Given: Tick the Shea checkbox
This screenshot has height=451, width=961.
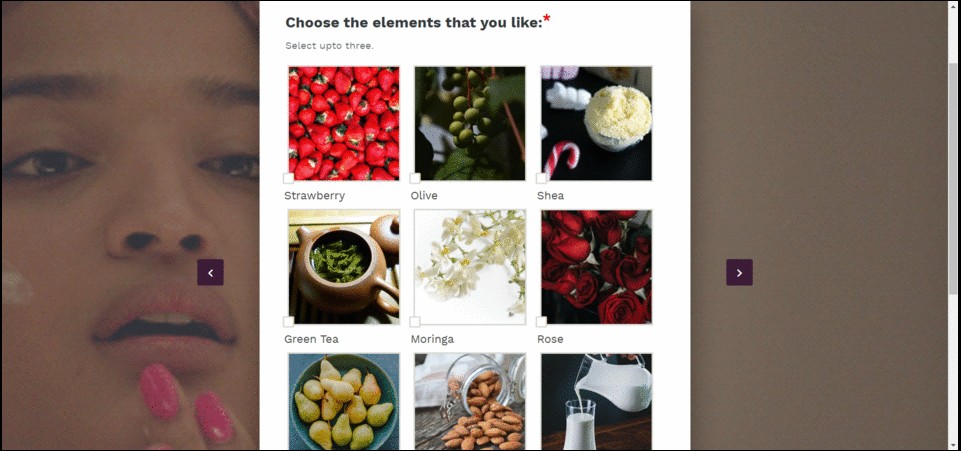Looking at the screenshot, I should (541, 178).
